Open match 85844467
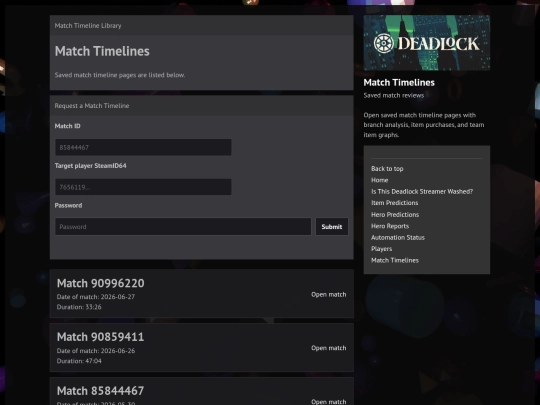The image size is (540, 405). point(329,402)
